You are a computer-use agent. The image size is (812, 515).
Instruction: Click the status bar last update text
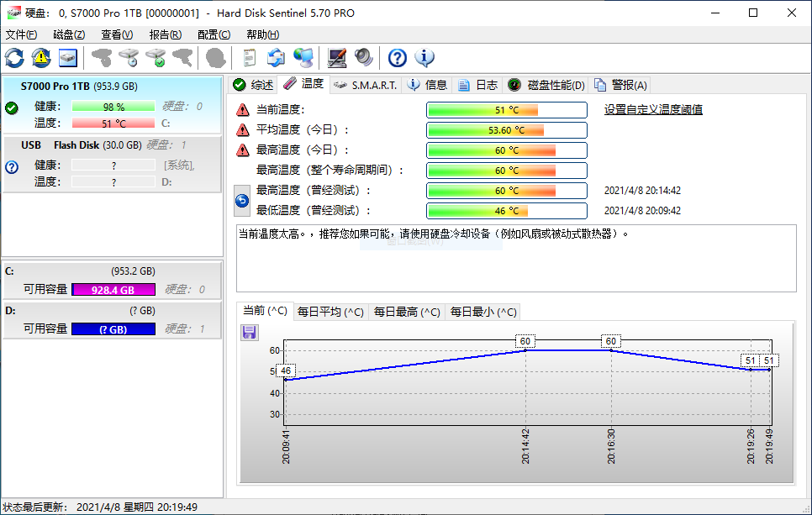point(100,507)
